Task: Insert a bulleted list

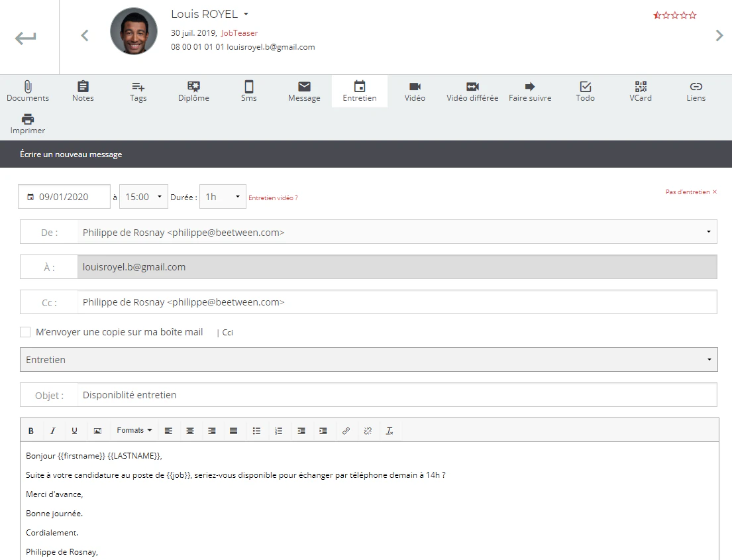Action: [257, 431]
